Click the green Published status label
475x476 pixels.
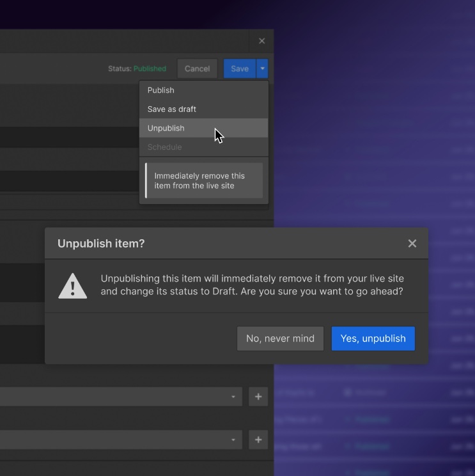click(x=150, y=68)
